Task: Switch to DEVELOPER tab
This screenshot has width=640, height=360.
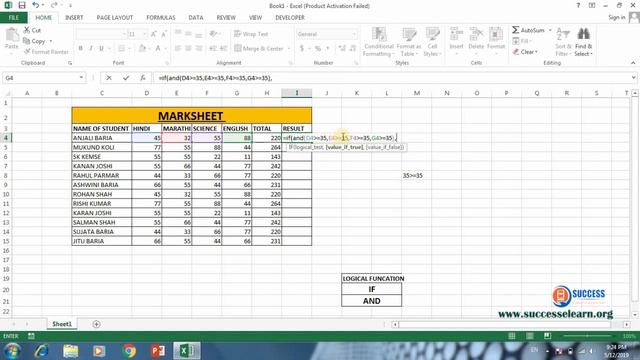Action: (x=290, y=18)
